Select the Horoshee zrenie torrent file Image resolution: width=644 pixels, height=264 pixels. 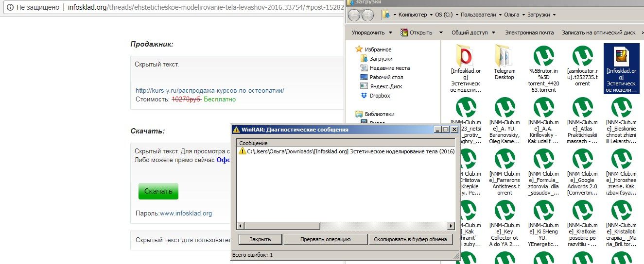[621, 172]
